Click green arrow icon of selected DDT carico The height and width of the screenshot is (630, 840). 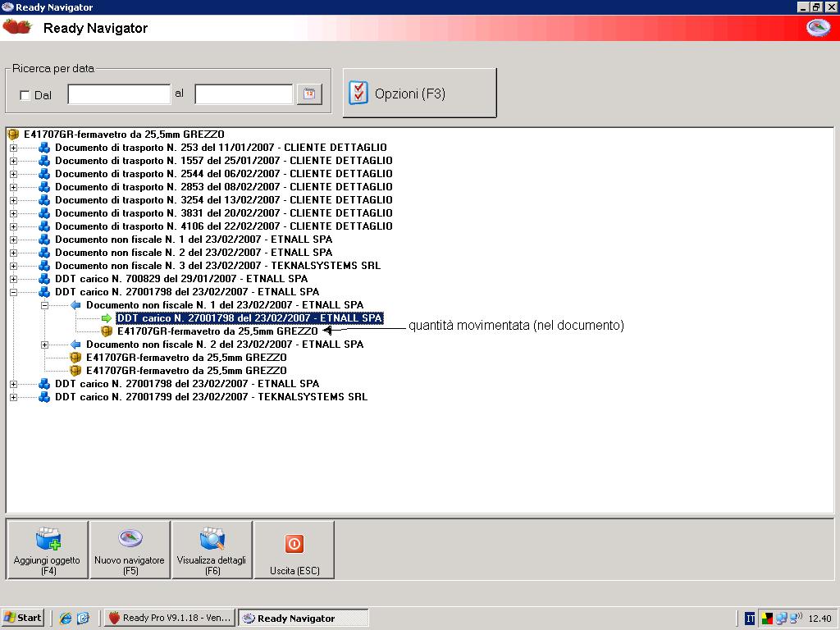pos(107,319)
